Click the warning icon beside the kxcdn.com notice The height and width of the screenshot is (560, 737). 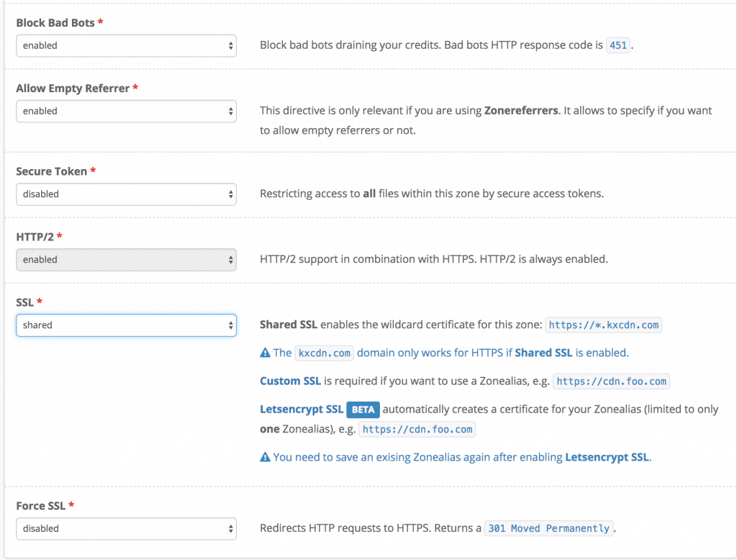tap(265, 353)
